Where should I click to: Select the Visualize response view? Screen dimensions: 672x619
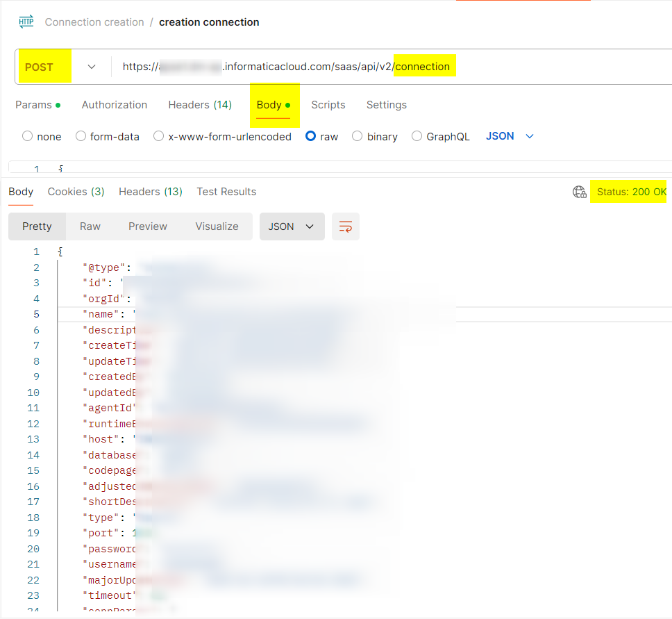tap(217, 226)
